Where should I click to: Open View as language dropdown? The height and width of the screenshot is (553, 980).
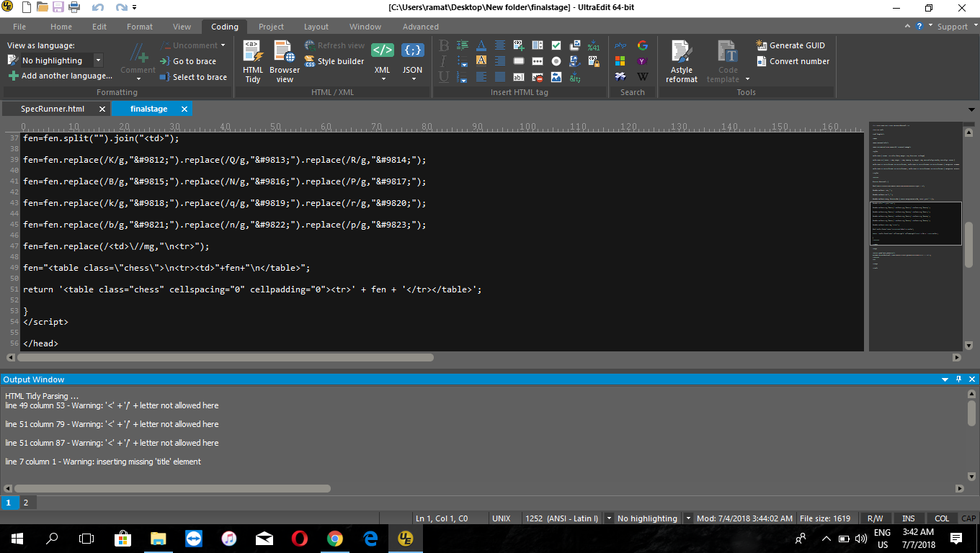click(98, 61)
